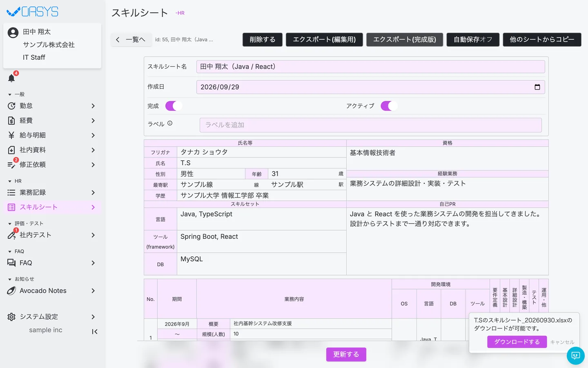Screen dimensions: 588x368
Task: Click the 削除する button
Action: [x=263, y=40]
